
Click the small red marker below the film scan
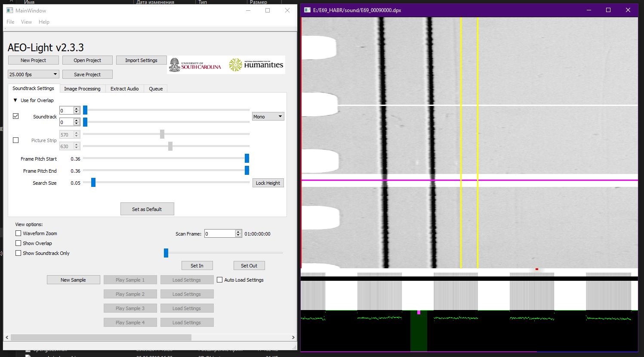[537, 269]
